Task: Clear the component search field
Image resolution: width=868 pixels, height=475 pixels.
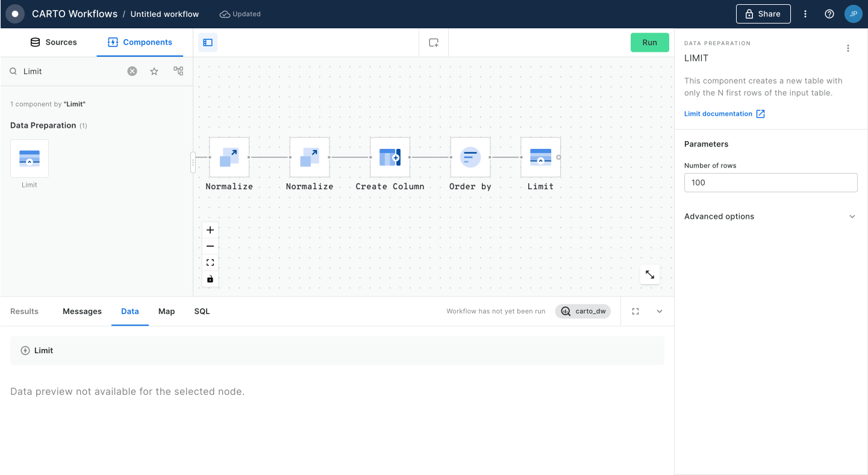Action: tap(132, 71)
